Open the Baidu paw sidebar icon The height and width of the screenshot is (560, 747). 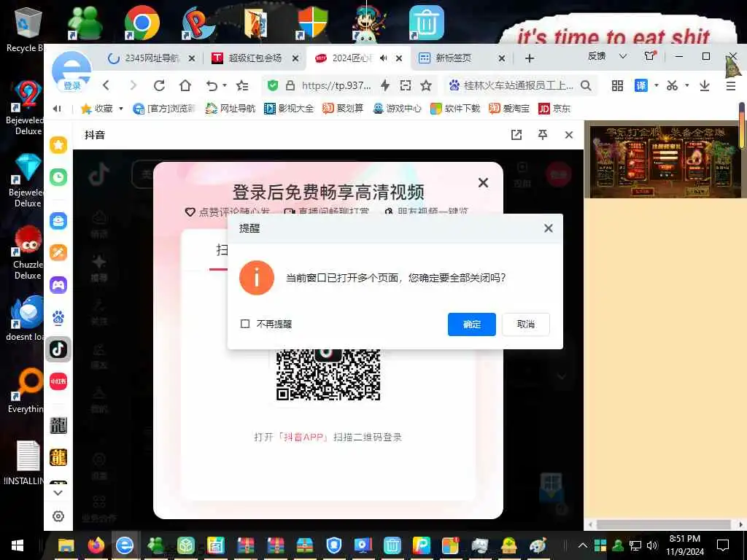tap(58, 318)
